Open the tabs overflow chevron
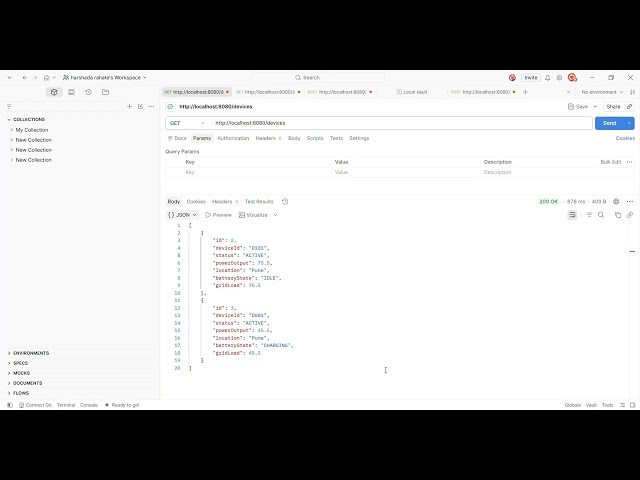Viewport: 640px width, 480px height. point(568,92)
